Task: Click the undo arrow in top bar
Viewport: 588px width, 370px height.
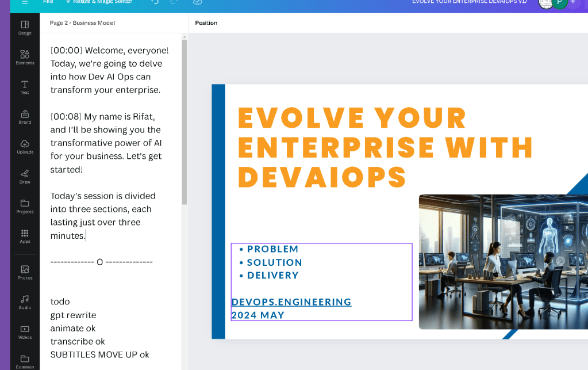Action: click(x=155, y=2)
